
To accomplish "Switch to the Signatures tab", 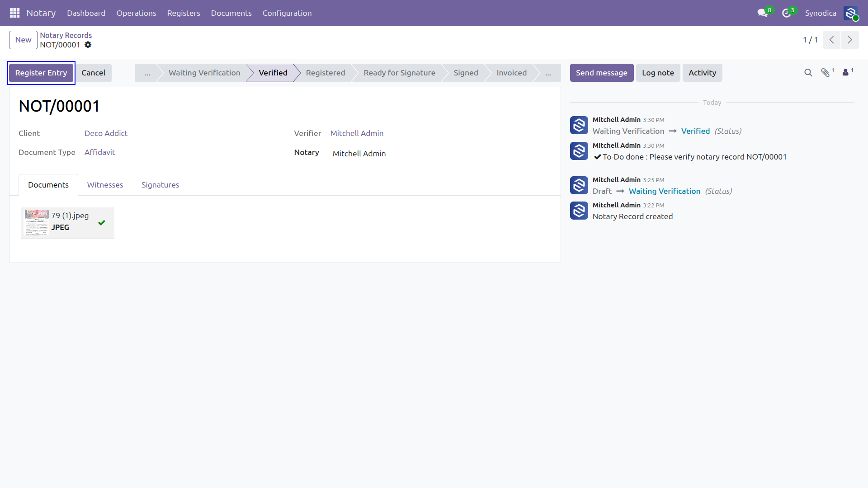I will [x=160, y=185].
